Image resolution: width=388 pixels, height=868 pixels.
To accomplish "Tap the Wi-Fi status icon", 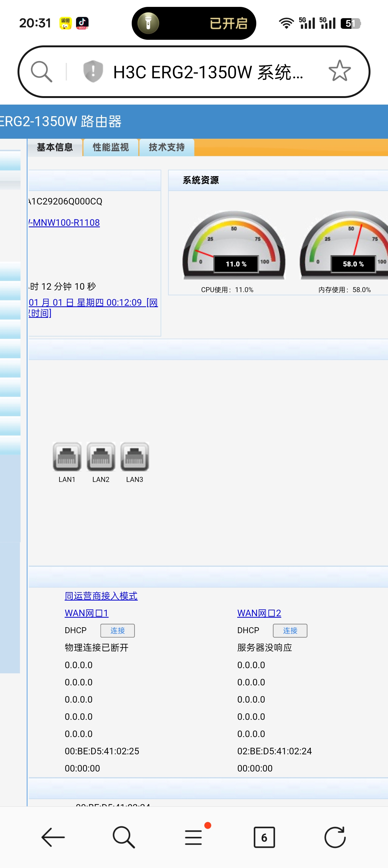I will coord(286,23).
